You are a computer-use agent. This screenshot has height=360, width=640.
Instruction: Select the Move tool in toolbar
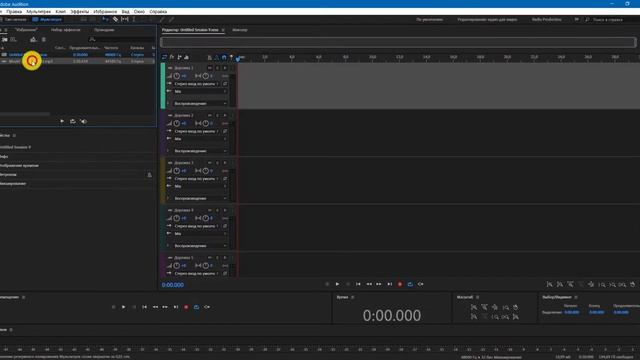(x=105, y=19)
